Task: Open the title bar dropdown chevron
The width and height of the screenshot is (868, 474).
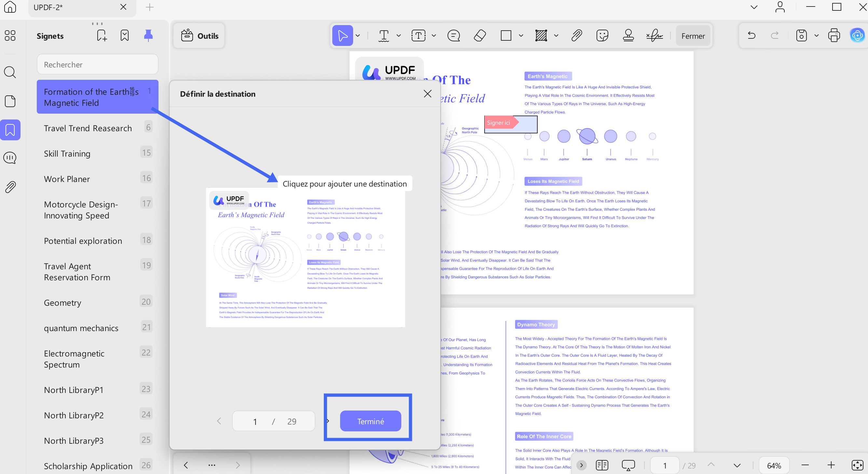Action: click(754, 7)
